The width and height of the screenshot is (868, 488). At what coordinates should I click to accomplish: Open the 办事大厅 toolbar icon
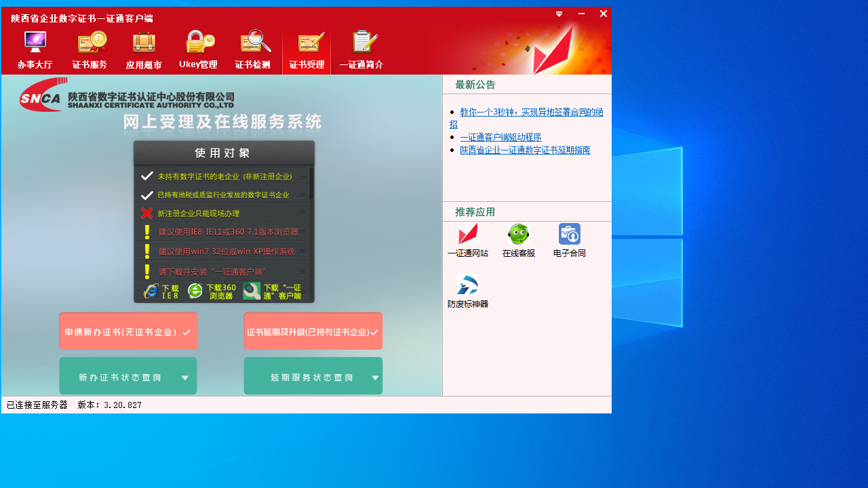coord(35,49)
